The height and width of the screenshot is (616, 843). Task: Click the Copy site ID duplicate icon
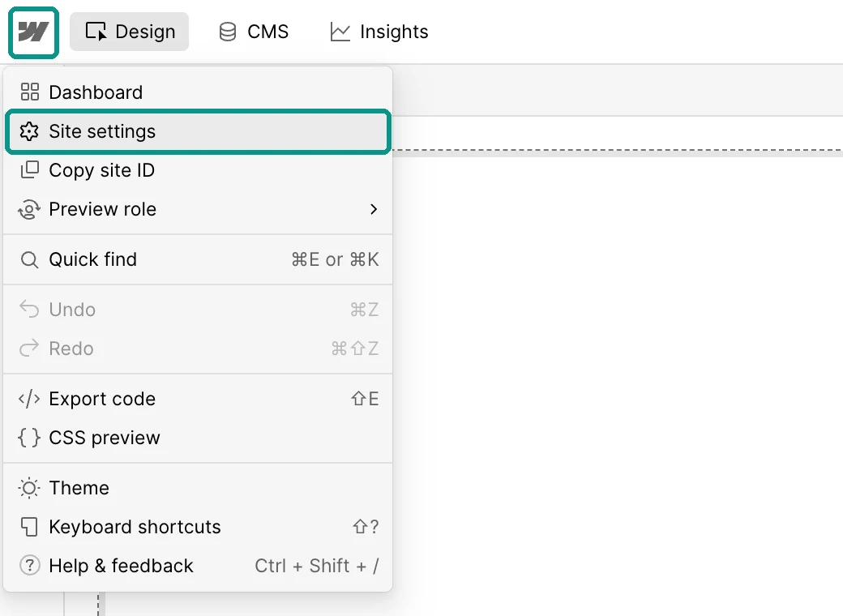pos(29,170)
